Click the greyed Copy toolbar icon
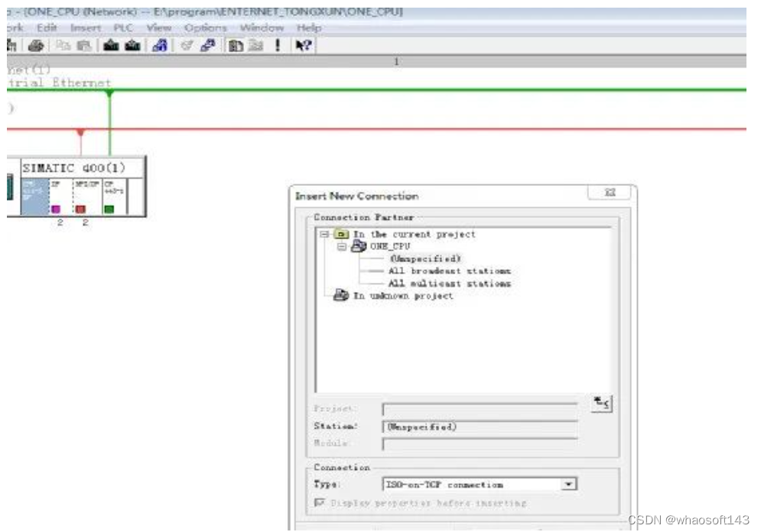This screenshot has height=532, width=761. tap(63, 46)
